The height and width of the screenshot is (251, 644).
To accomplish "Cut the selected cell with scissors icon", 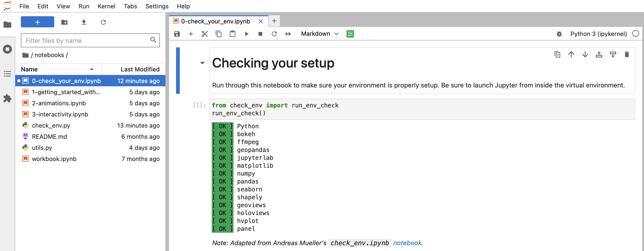I will click(x=205, y=34).
